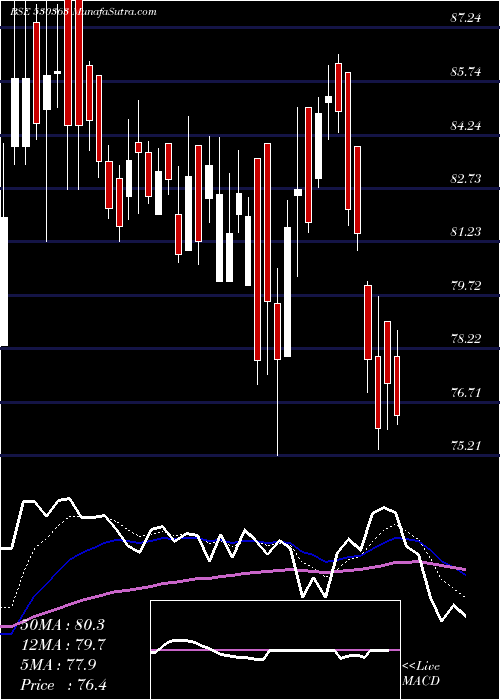The image size is (500, 700).
Task: Click the 82.73 price axis label
Action: pyautogui.click(x=467, y=179)
